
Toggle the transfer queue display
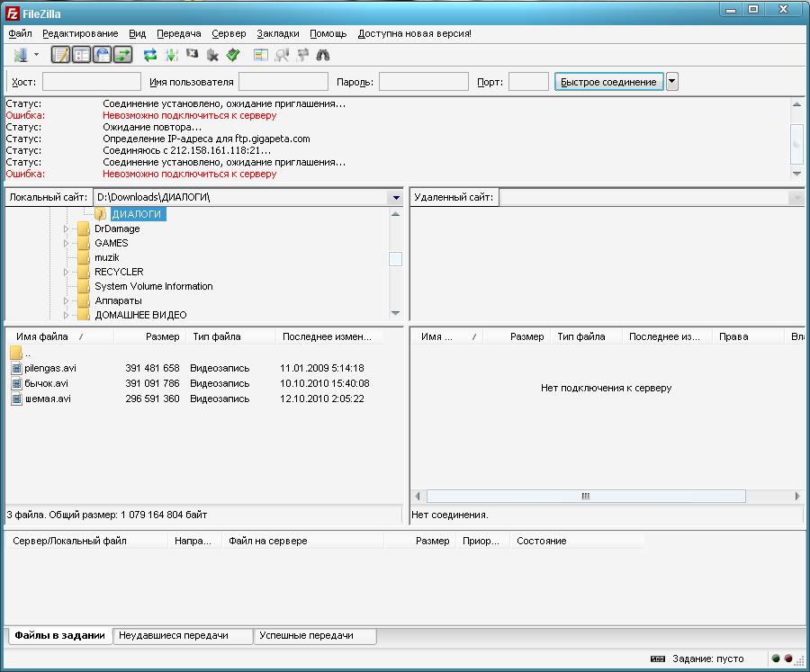pos(122,55)
